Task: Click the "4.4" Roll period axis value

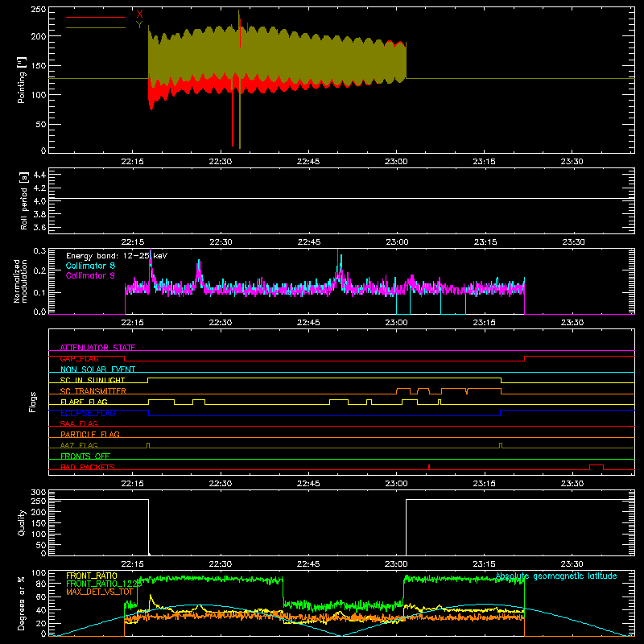Action: point(39,175)
